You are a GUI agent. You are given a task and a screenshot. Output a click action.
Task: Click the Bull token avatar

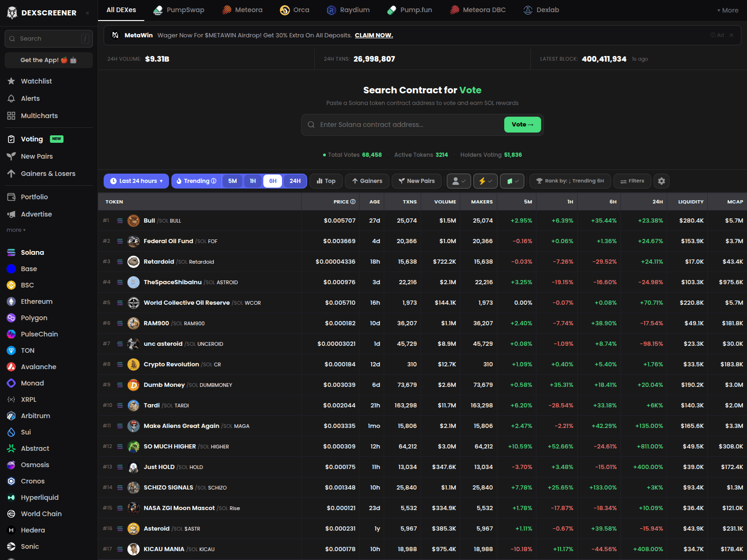134,221
